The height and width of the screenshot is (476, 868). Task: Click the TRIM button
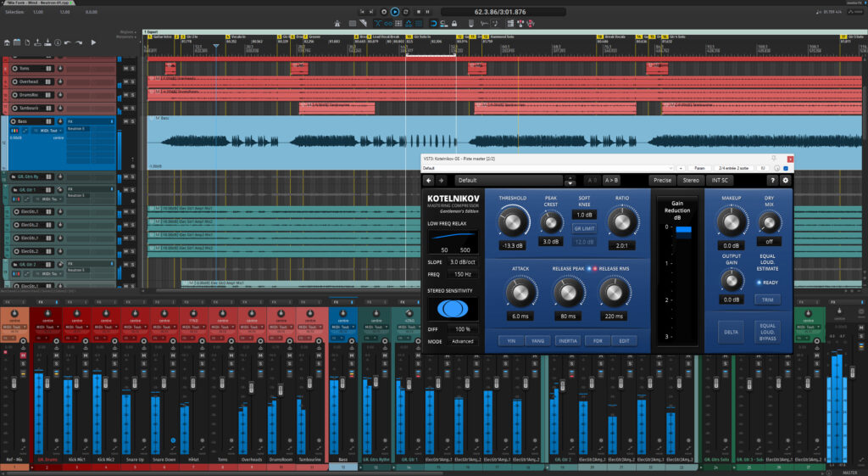[x=767, y=300]
